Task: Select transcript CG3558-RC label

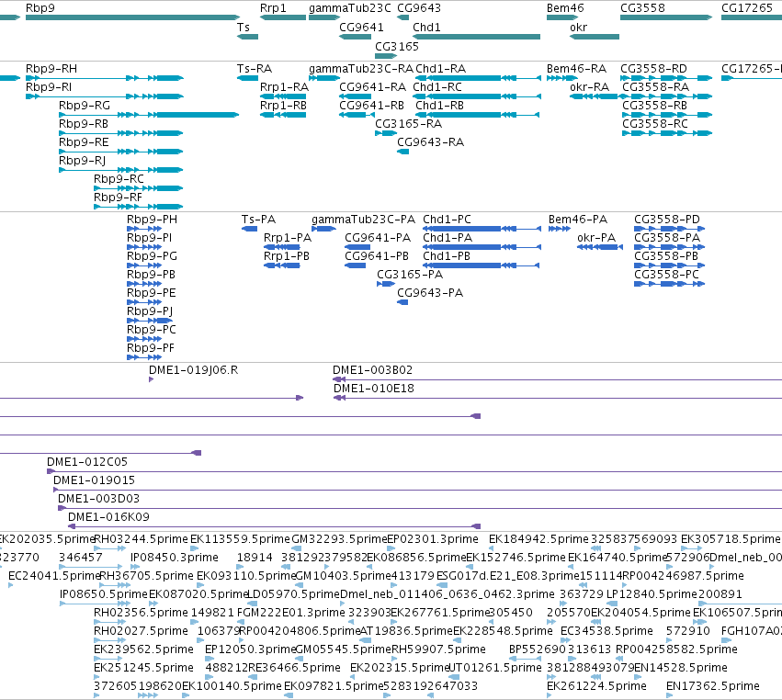Action: click(655, 124)
